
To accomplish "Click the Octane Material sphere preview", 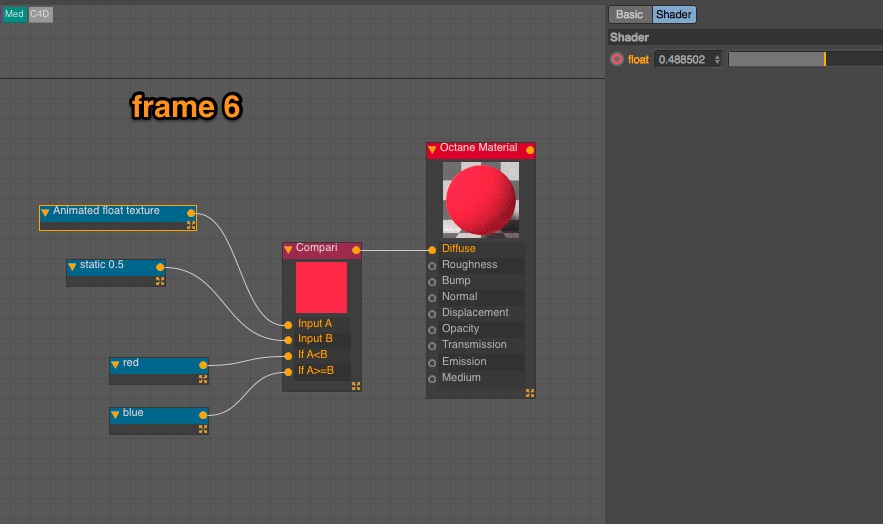I will tap(481, 200).
